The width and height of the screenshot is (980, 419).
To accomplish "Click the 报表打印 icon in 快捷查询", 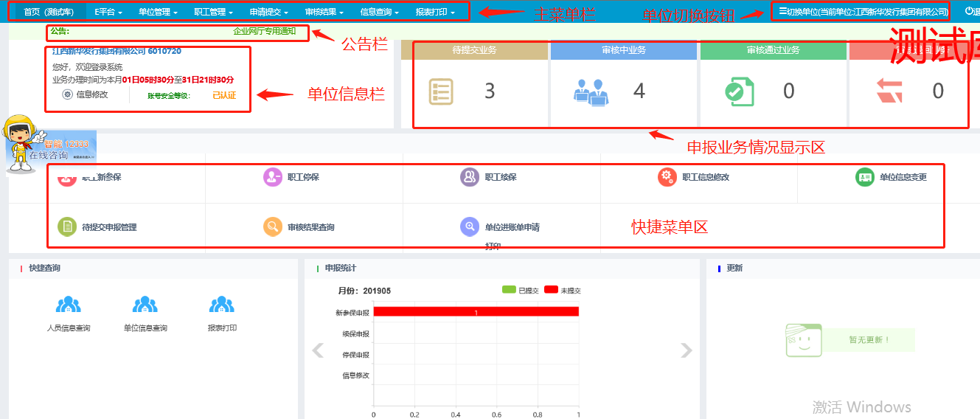I will (x=222, y=304).
